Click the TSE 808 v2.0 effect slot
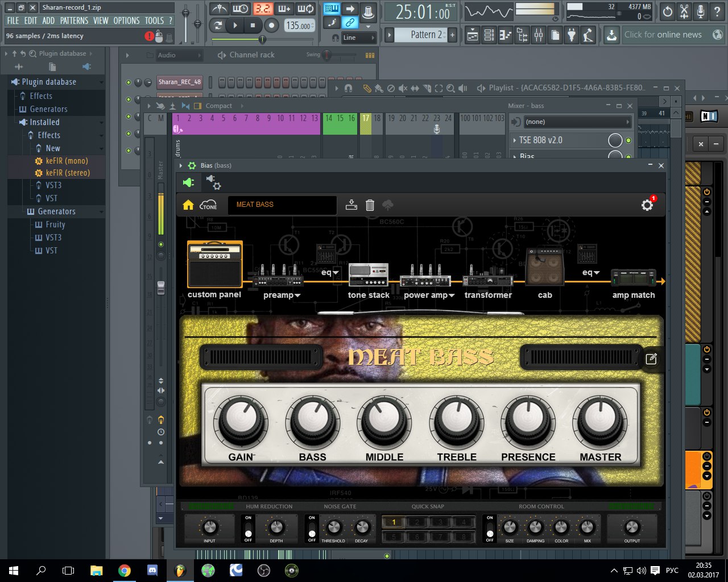 point(557,140)
